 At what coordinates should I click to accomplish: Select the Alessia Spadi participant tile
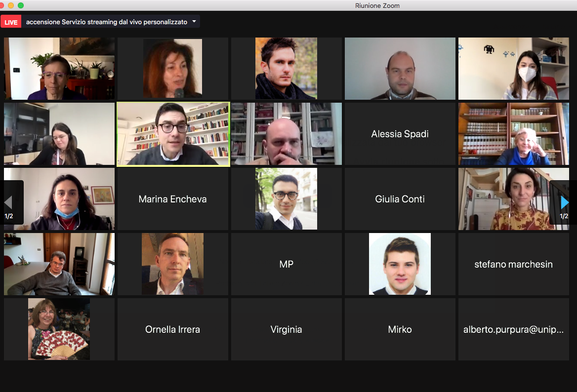pyautogui.click(x=400, y=134)
